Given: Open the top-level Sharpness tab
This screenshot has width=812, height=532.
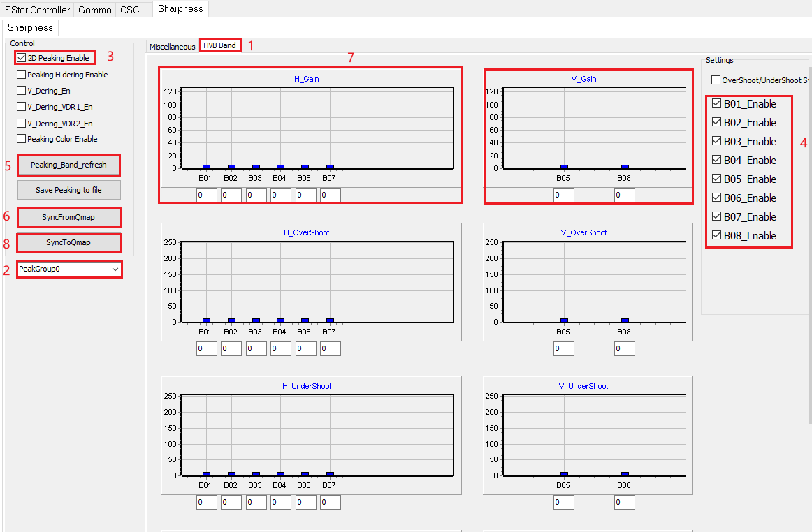Looking at the screenshot, I should 180,9.
